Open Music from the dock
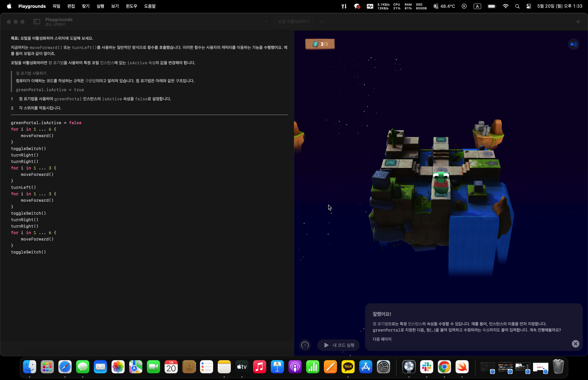588x380 pixels. click(260, 367)
